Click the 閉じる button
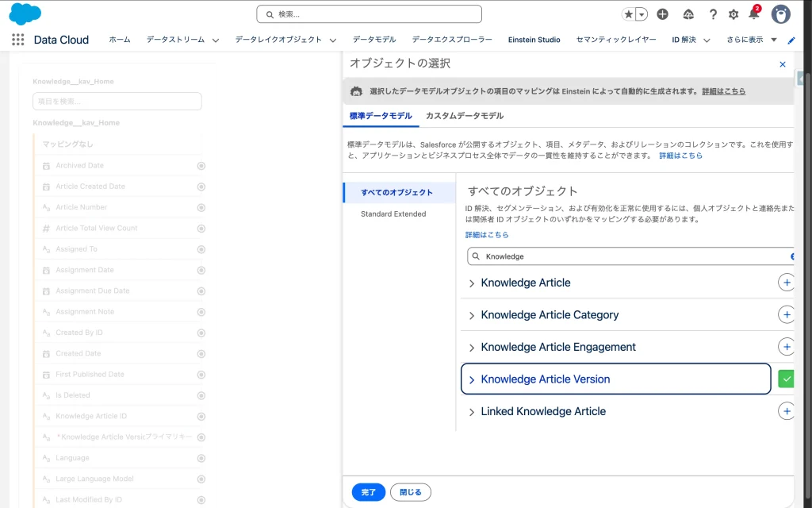 coord(411,492)
